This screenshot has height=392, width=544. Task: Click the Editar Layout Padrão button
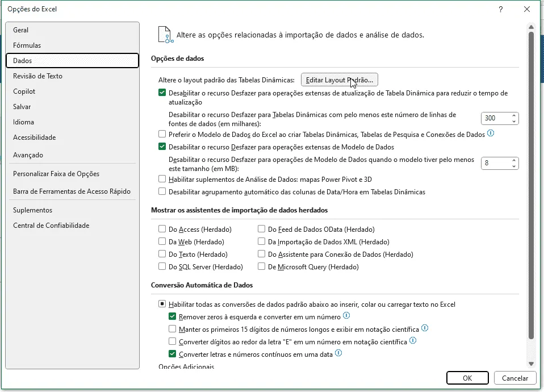point(340,80)
